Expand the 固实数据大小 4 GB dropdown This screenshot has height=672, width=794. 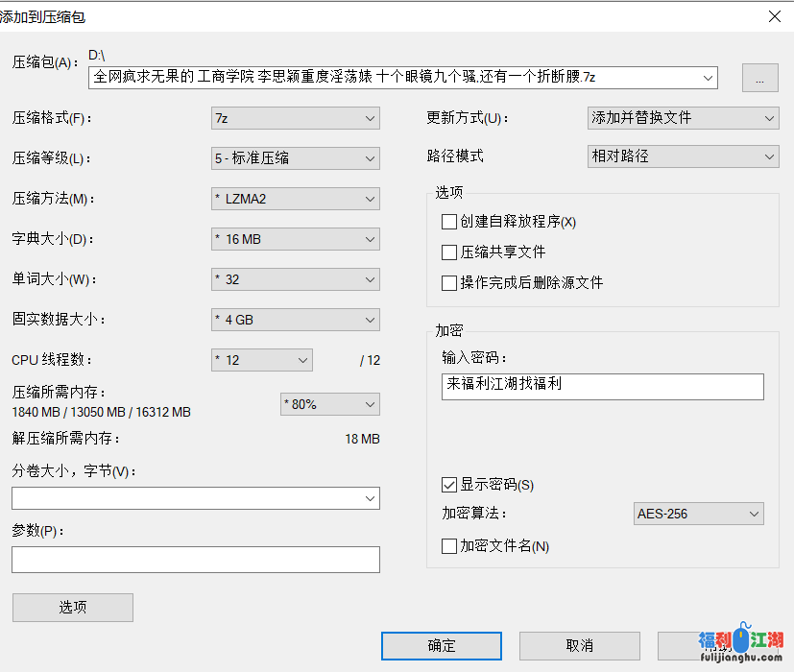[x=295, y=320]
